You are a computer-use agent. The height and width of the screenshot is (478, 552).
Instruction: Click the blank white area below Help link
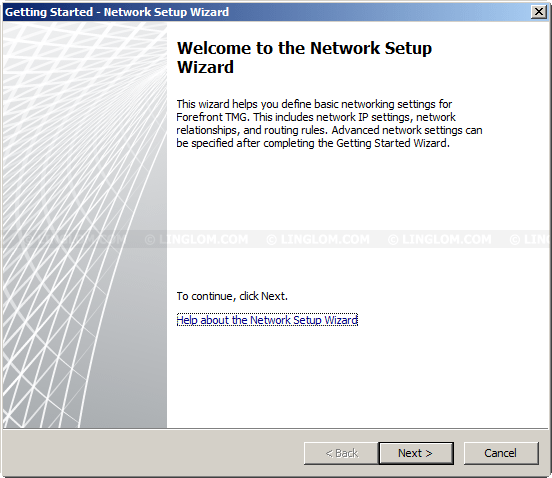(356, 377)
